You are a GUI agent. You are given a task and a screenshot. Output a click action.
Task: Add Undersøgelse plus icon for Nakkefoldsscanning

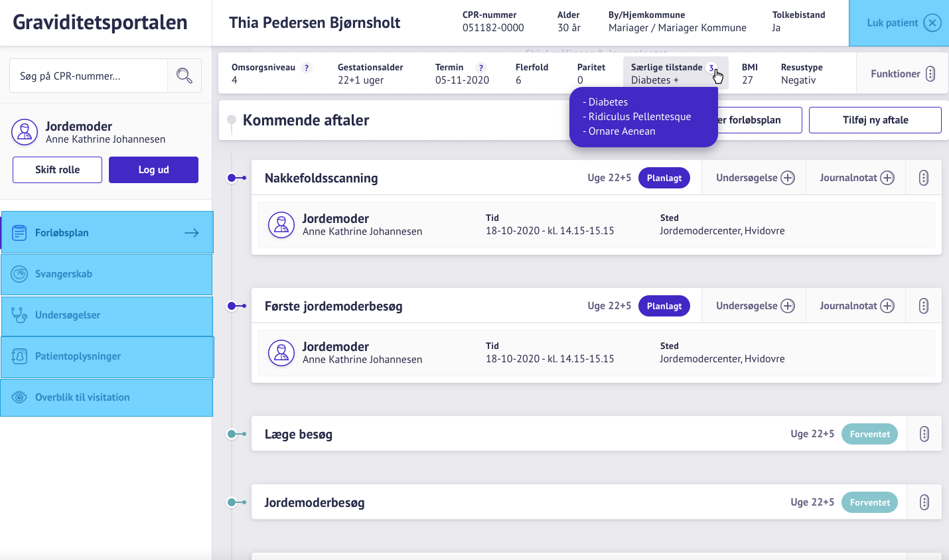point(788,178)
